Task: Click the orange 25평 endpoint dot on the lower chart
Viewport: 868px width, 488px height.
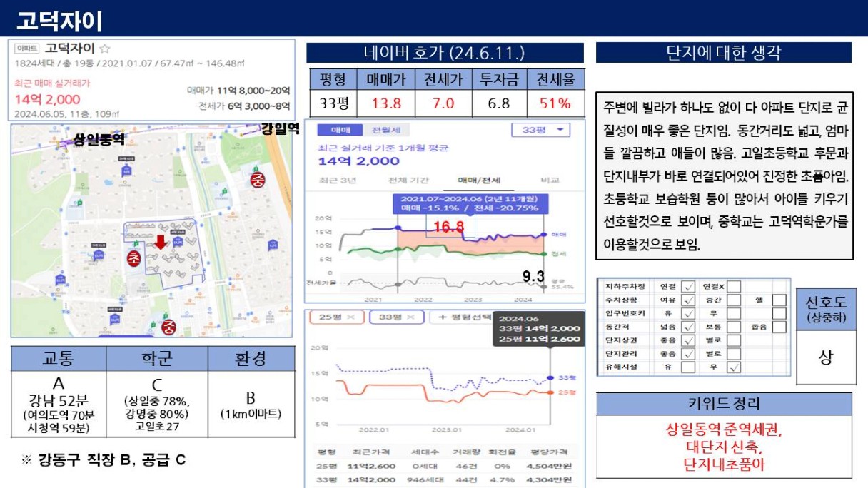Action: (550, 392)
